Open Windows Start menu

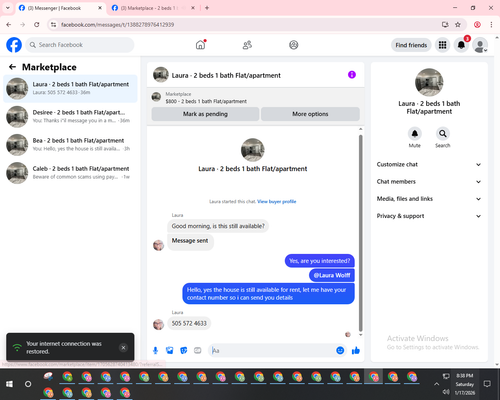[x=9, y=384]
